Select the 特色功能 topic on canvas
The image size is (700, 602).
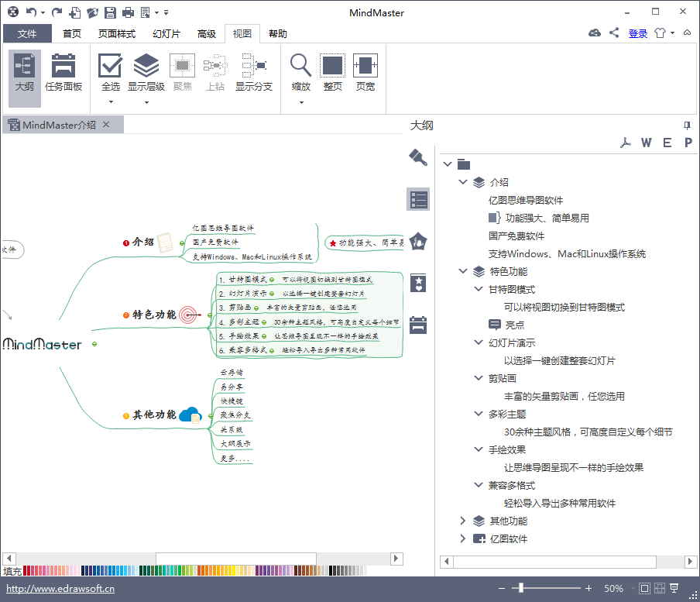click(154, 315)
